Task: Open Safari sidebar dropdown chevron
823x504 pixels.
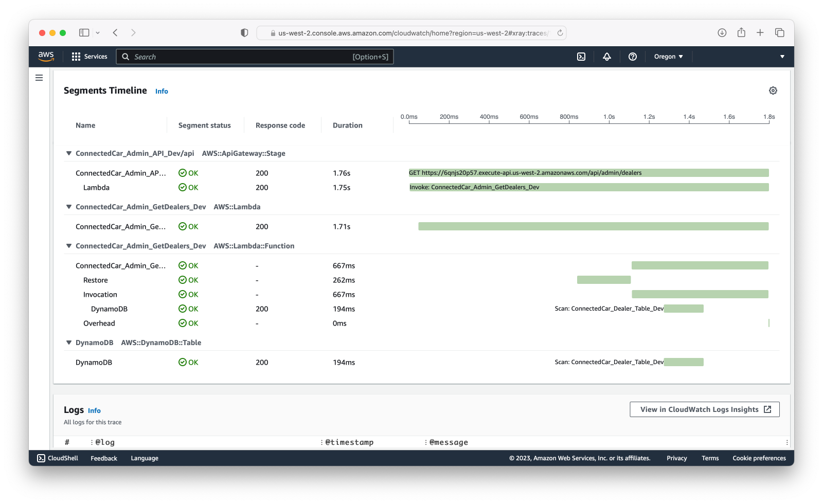Action: click(x=98, y=32)
